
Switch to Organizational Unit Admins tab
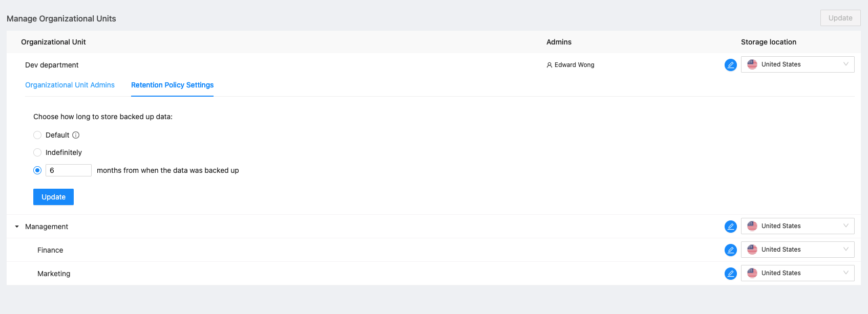pos(70,85)
